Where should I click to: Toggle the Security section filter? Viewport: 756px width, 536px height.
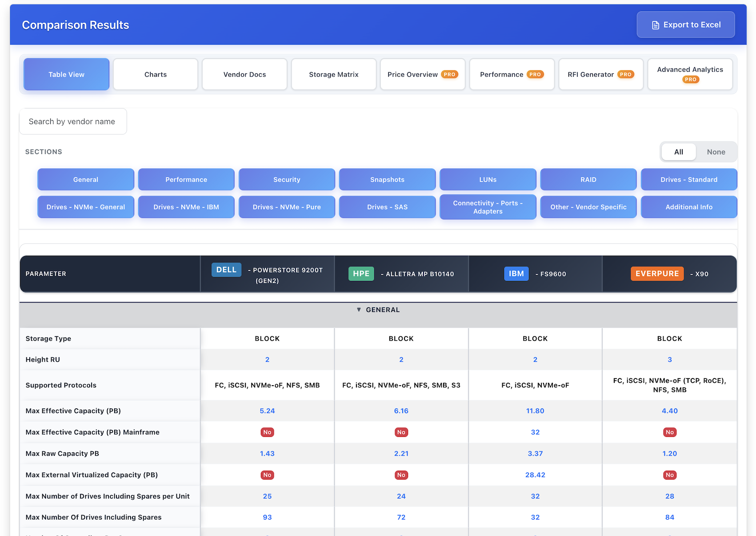click(x=287, y=180)
